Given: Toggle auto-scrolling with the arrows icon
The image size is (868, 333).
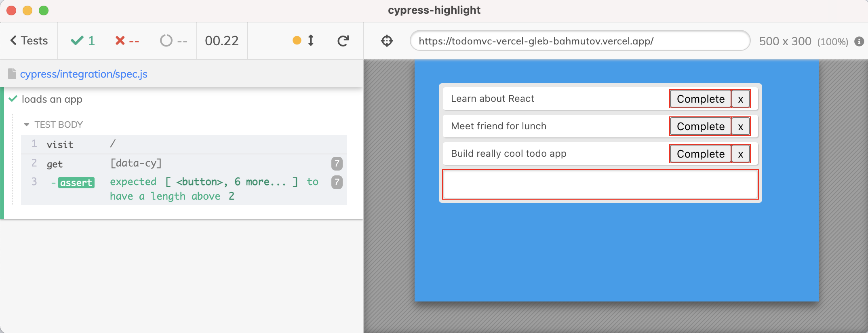Looking at the screenshot, I should pyautogui.click(x=311, y=40).
